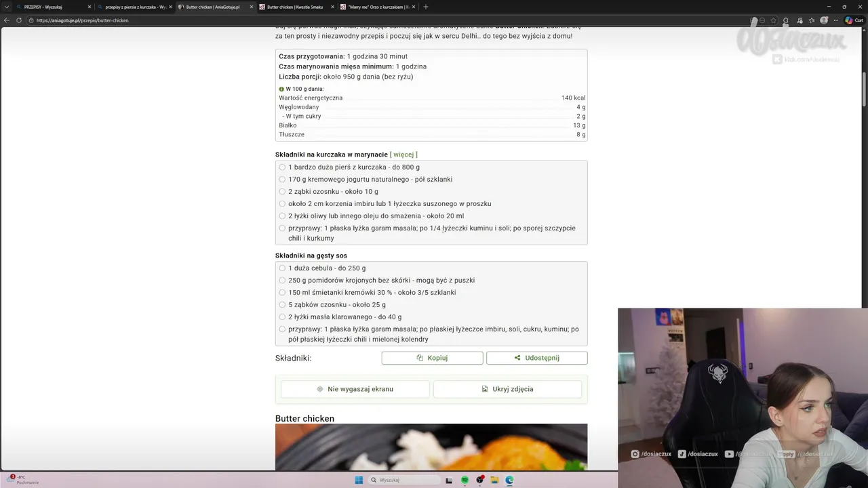Expand marinade ingredients with the więcej link
Image resolution: width=868 pixels, height=488 pixels.
pyautogui.click(x=403, y=155)
